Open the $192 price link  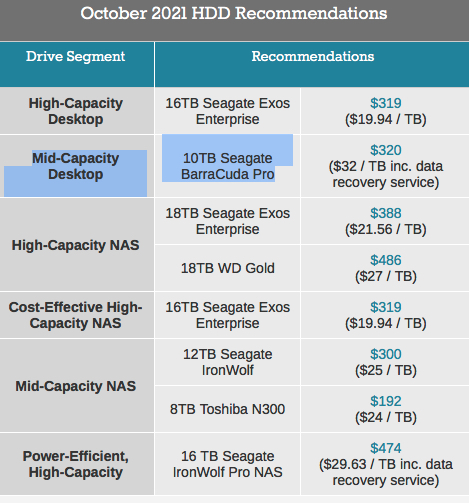point(386,401)
